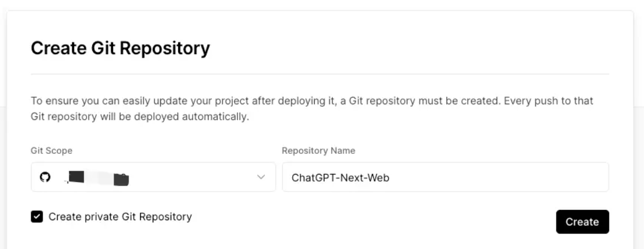Image resolution: width=644 pixels, height=249 pixels.
Task: Click the Repository Name label
Action: coord(318,151)
